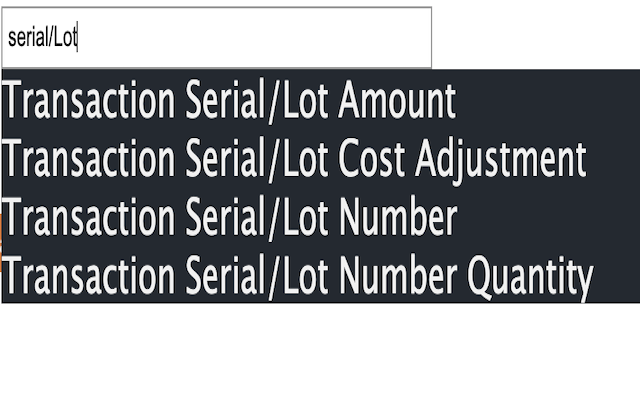Activate the Transaction Serial/Lot Cost Adjustment row
Screen dimensions: 640x400
(x=321, y=158)
